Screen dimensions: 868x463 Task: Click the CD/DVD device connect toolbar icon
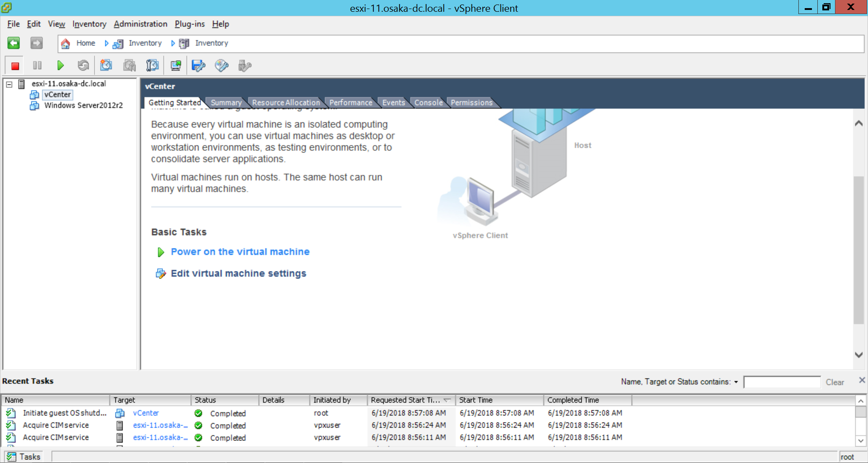click(x=222, y=66)
